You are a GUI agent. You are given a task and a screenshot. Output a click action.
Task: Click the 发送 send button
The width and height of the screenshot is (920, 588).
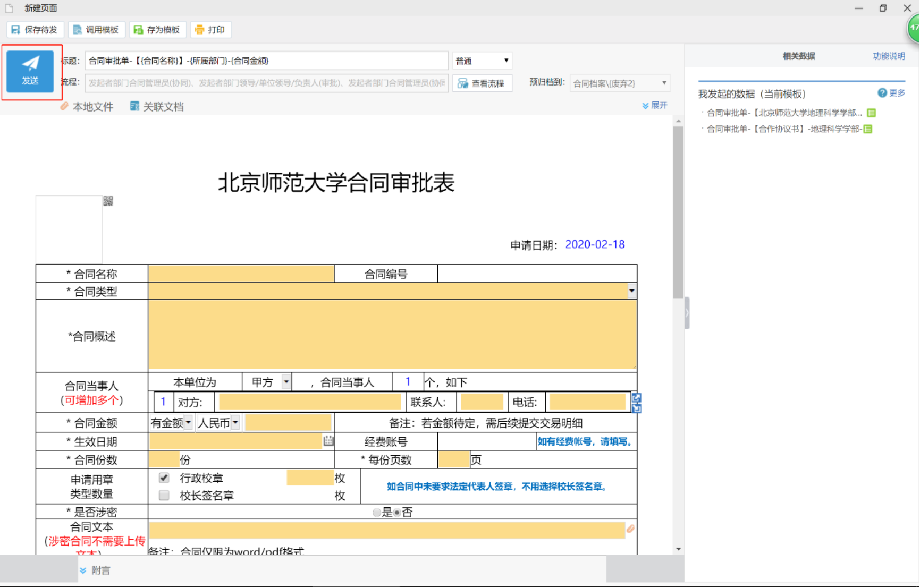coord(30,71)
